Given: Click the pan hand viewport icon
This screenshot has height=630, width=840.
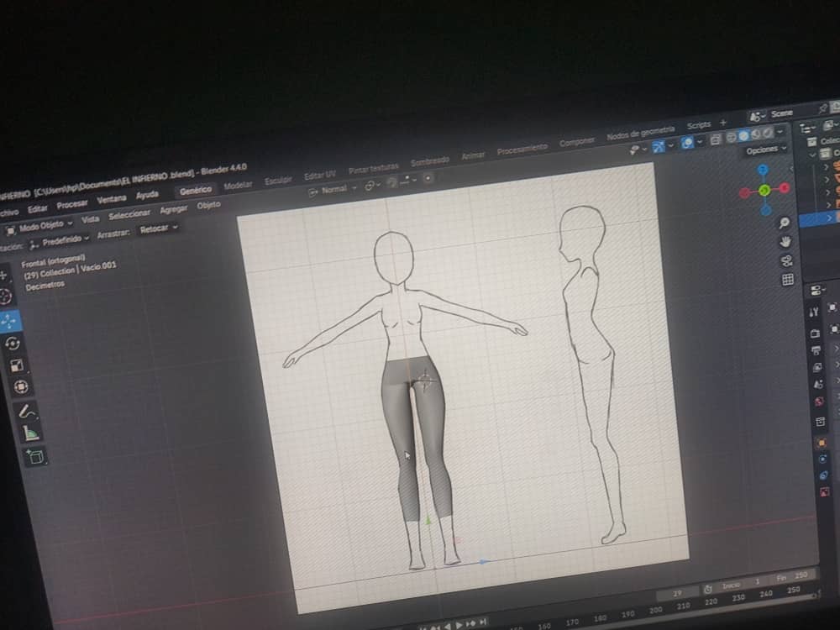Looking at the screenshot, I should coord(785,242).
